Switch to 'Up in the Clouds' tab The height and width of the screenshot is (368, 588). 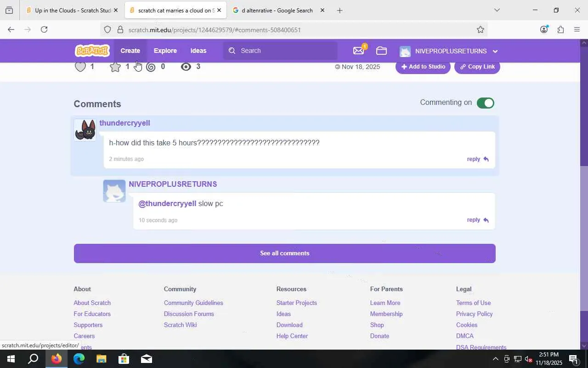73,10
